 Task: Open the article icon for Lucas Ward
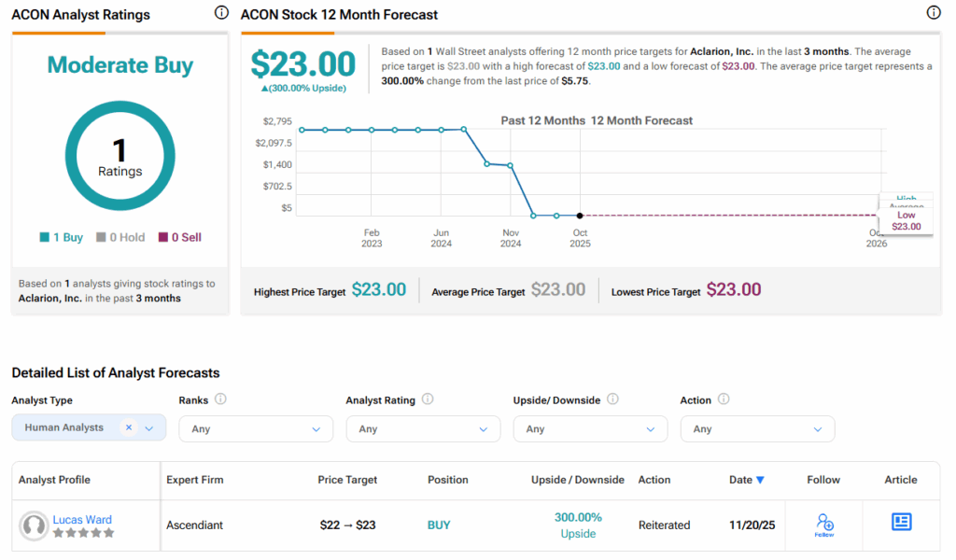pos(901,523)
